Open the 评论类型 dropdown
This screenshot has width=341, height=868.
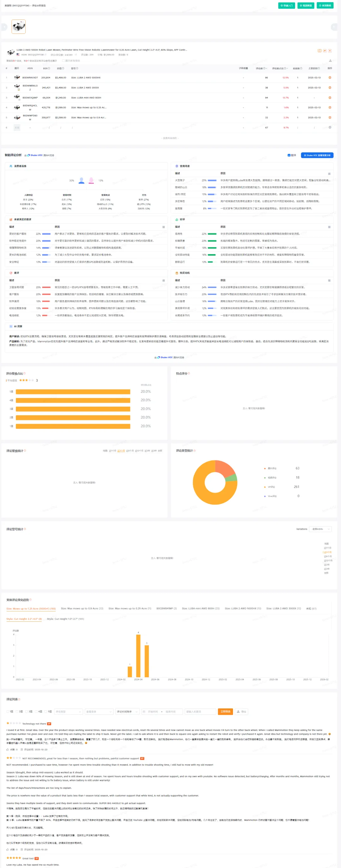tap(69, 712)
